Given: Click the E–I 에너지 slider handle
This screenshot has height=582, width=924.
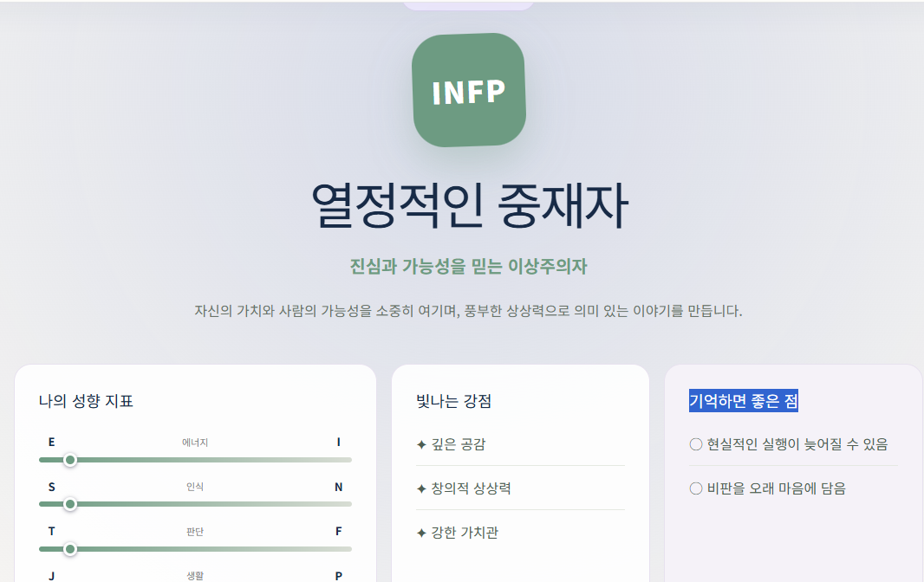Looking at the screenshot, I should tap(70, 460).
